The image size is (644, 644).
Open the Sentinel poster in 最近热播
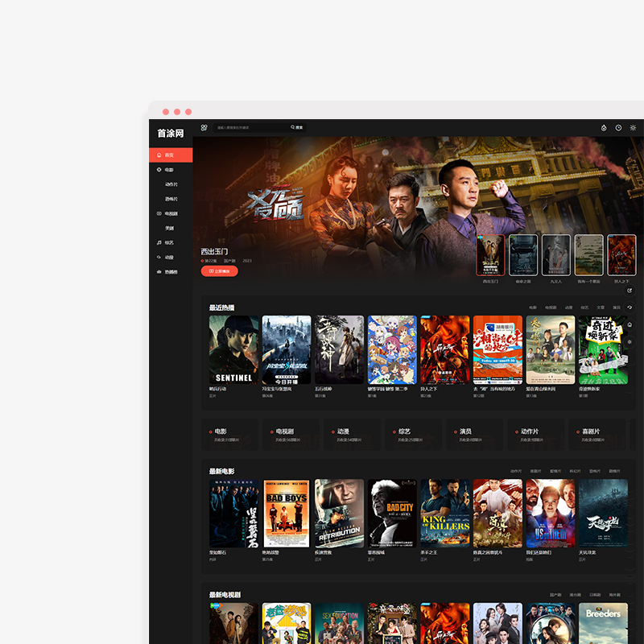pos(233,349)
